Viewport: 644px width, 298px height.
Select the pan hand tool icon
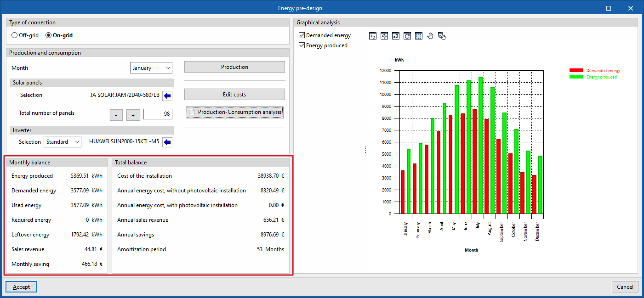tap(430, 36)
